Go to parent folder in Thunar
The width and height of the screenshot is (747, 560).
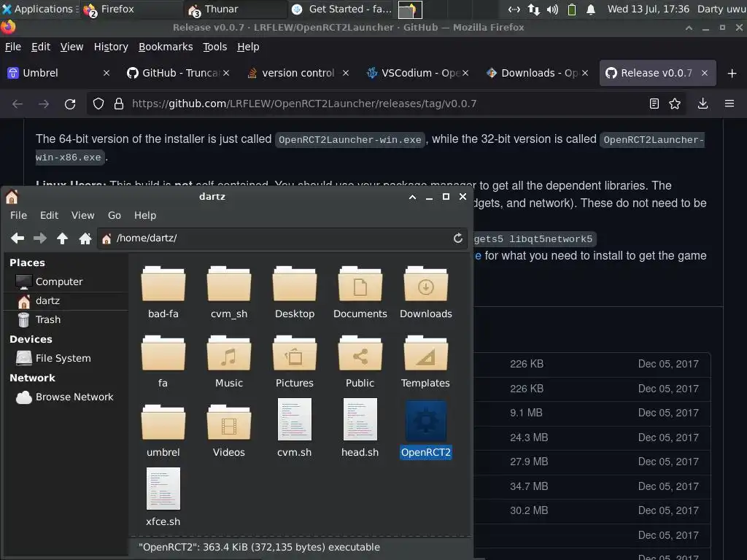pyautogui.click(x=63, y=238)
